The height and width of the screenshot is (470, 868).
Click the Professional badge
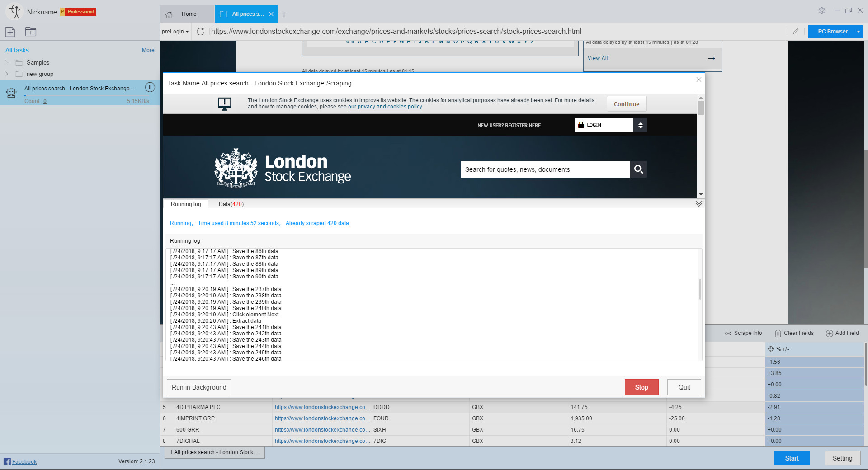80,12
